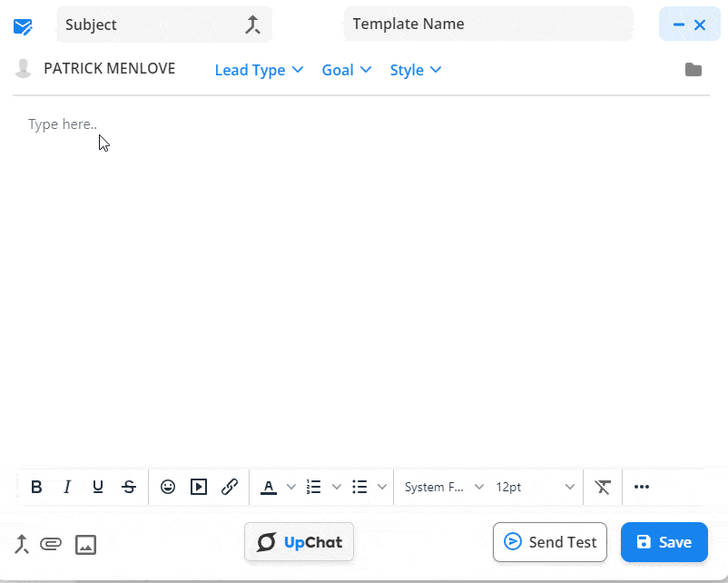728x583 pixels.
Task: Expand the bullet list style options
Action: [382, 487]
